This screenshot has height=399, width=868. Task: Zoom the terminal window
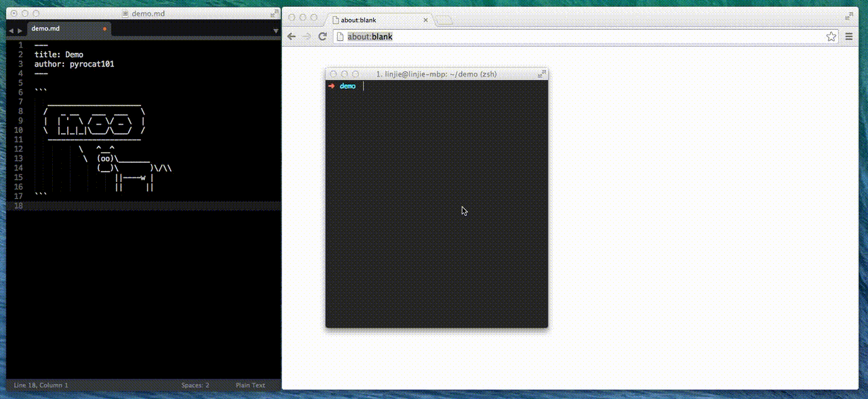coord(355,74)
